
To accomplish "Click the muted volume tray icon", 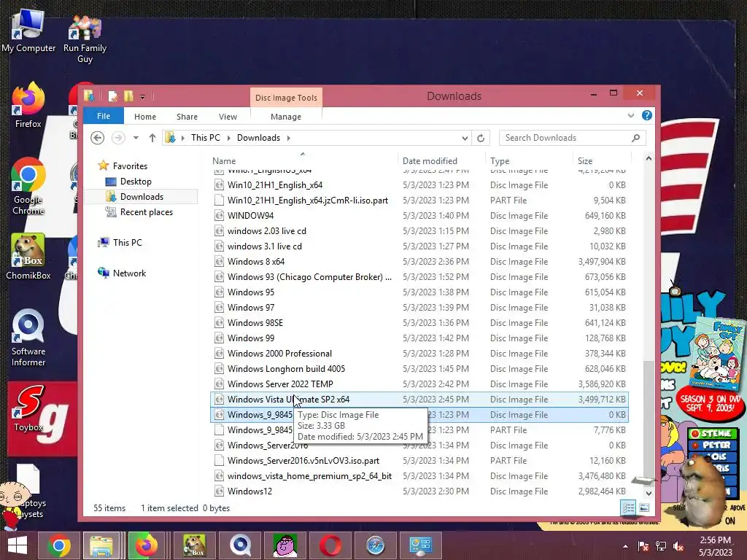I will [678, 546].
